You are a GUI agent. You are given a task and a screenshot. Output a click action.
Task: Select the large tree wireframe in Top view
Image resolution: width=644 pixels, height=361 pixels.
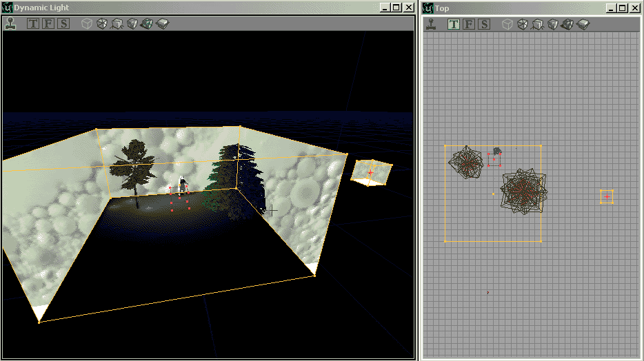point(523,190)
